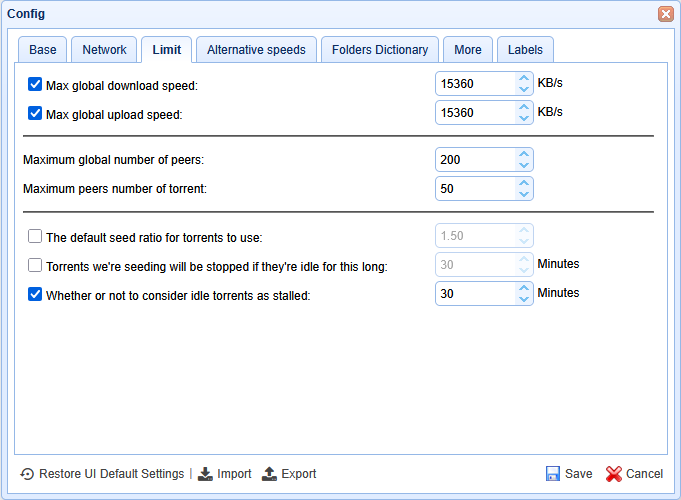Open the Alternative speeds tab
The image size is (681, 500).
257,50
